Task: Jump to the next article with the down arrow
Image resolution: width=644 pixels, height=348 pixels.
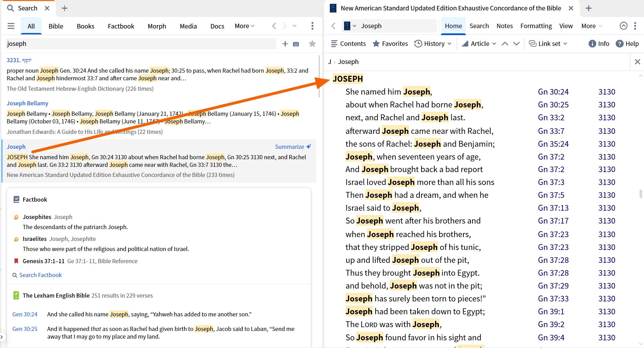Action: tap(517, 44)
